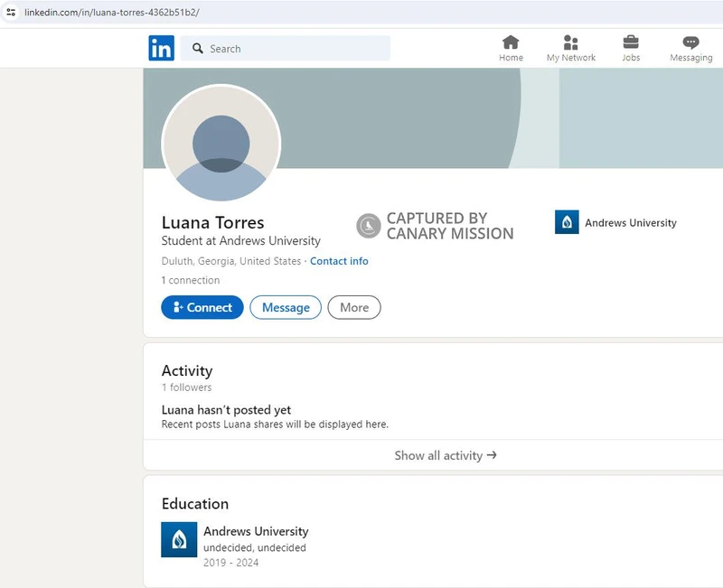
Task: Click the 1 connection link
Action: pyautogui.click(x=192, y=280)
